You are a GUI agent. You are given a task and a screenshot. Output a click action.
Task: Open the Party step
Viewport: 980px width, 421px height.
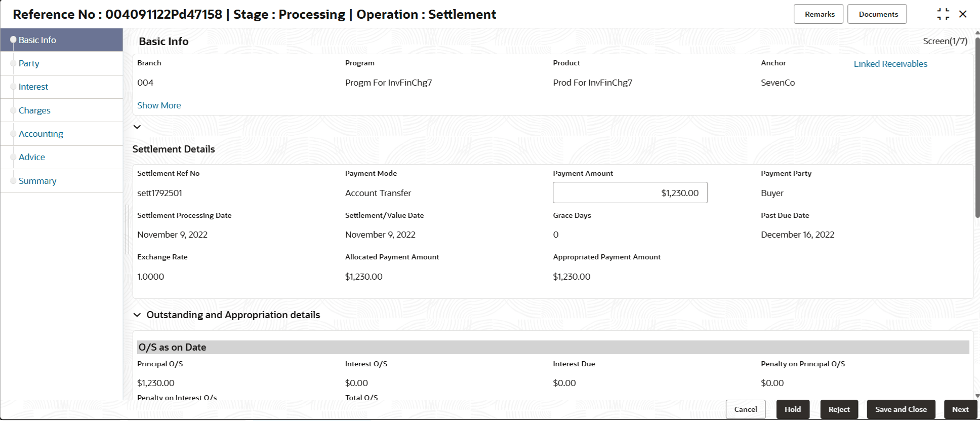pos(29,63)
